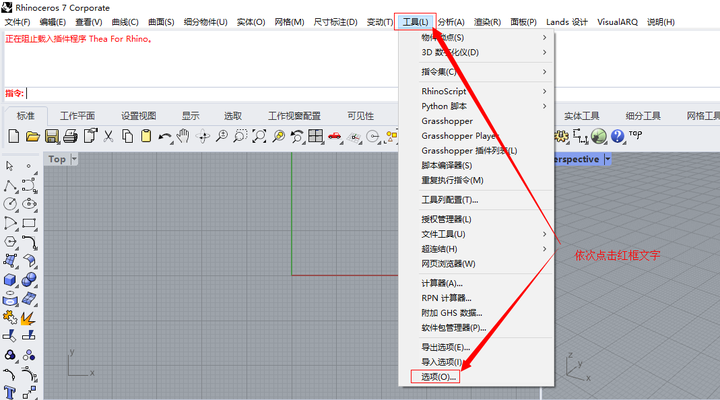
Task: Switch to the 实体工具 toolbar tab
Action: pyautogui.click(x=581, y=116)
